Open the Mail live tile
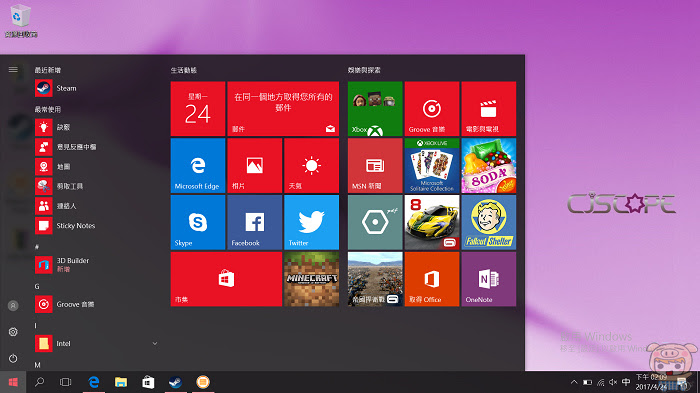 (283, 109)
